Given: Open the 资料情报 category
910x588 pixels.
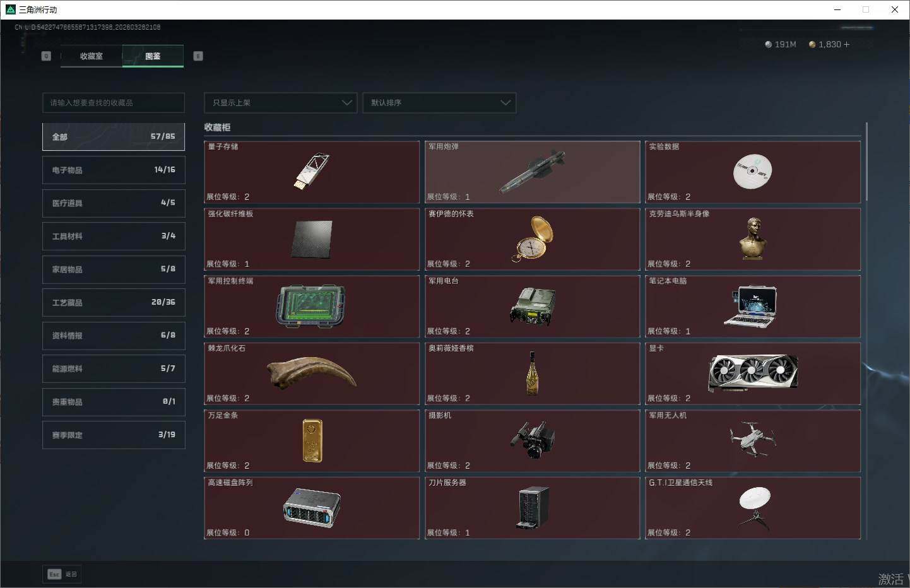Looking at the screenshot, I should pos(114,336).
